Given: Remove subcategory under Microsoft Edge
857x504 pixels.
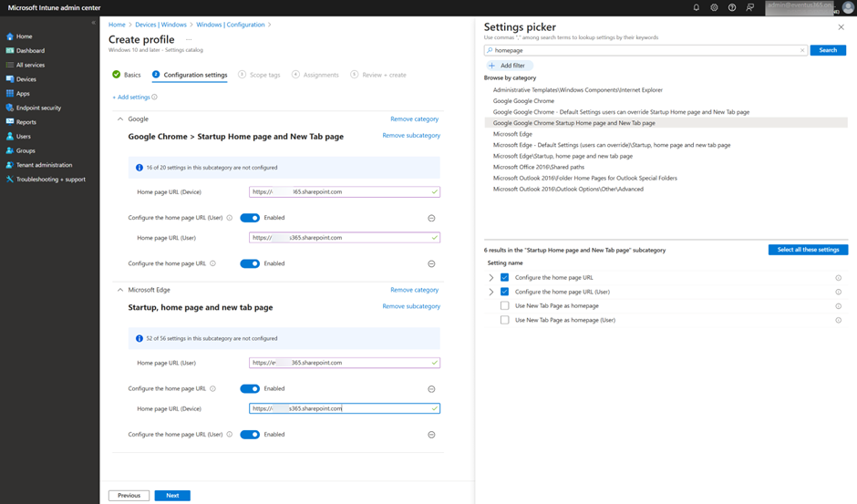Looking at the screenshot, I should [x=411, y=306].
